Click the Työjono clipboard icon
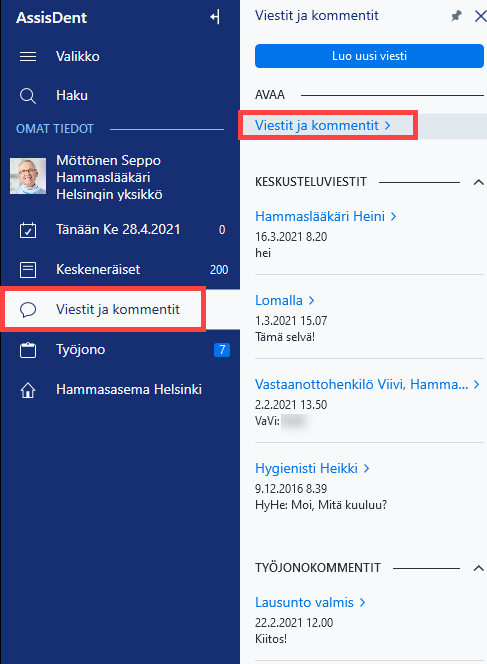The width and height of the screenshot is (487, 664). (x=28, y=350)
